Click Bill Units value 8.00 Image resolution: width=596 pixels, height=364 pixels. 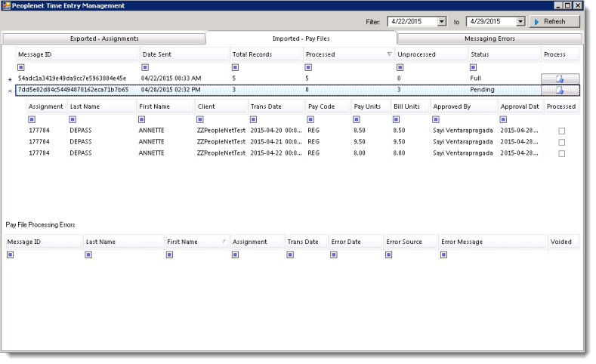point(399,153)
